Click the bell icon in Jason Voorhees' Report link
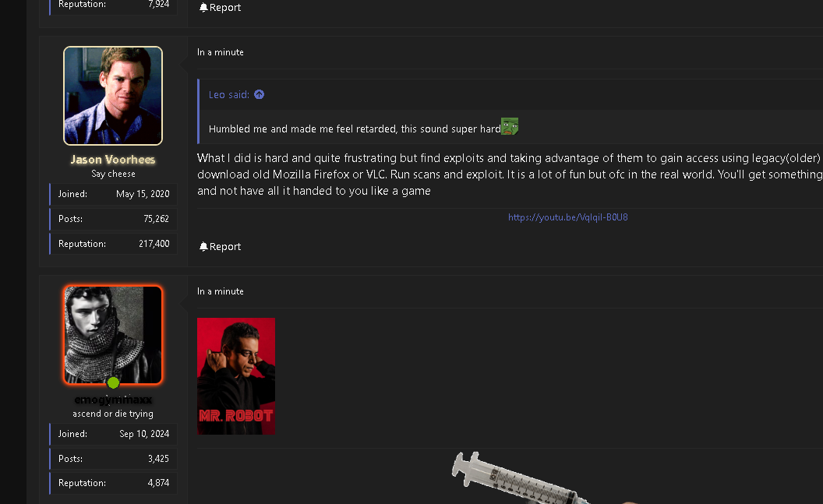This screenshot has width=823, height=504. [203, 247]
